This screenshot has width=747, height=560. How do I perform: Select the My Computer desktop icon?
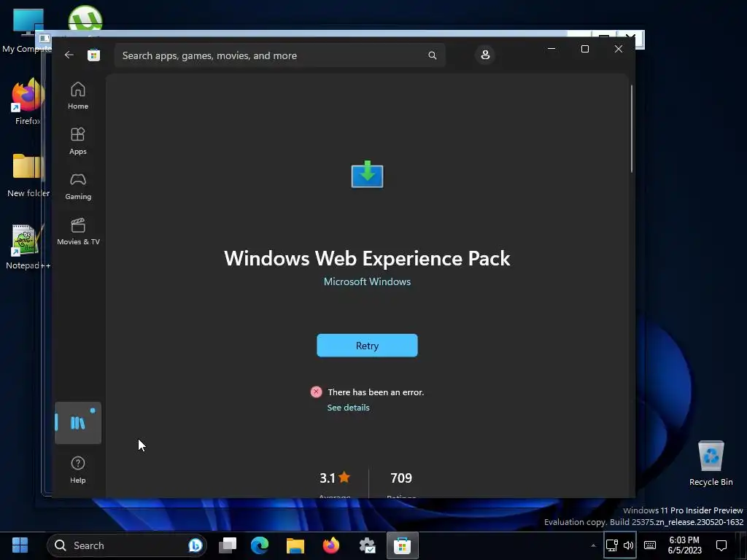click(x=27, y=30)
